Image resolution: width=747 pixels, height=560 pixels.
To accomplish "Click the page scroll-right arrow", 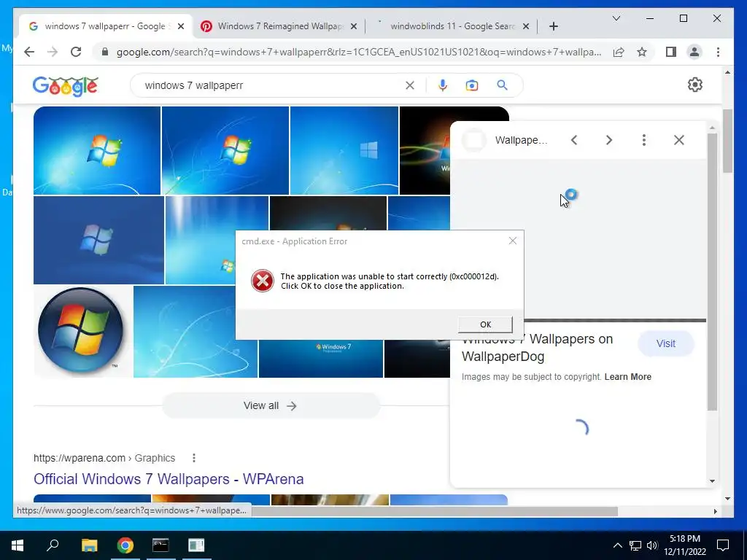I will (x=715, y=511).
